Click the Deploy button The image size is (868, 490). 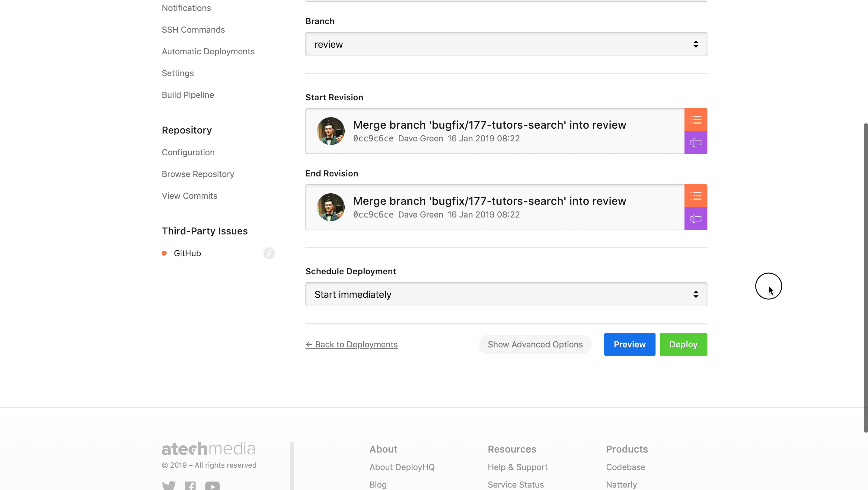pos(683,344)
